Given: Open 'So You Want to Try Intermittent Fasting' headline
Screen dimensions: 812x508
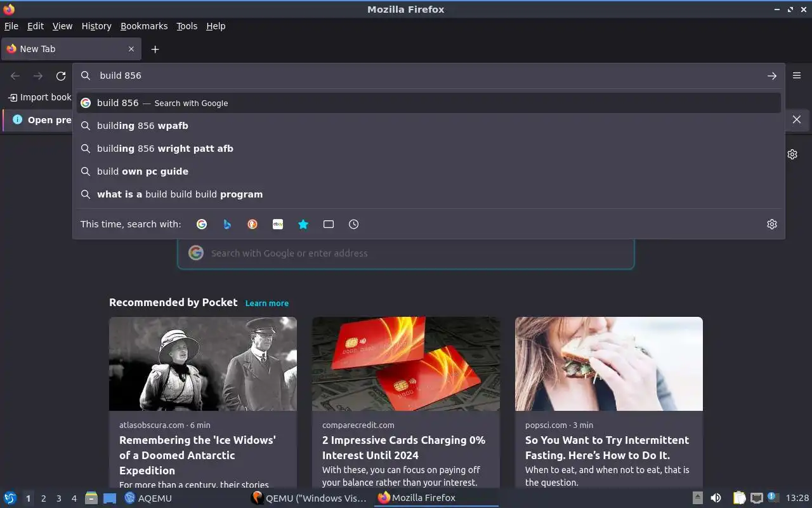Looking at the screenshot, I should tap(607, 448).
